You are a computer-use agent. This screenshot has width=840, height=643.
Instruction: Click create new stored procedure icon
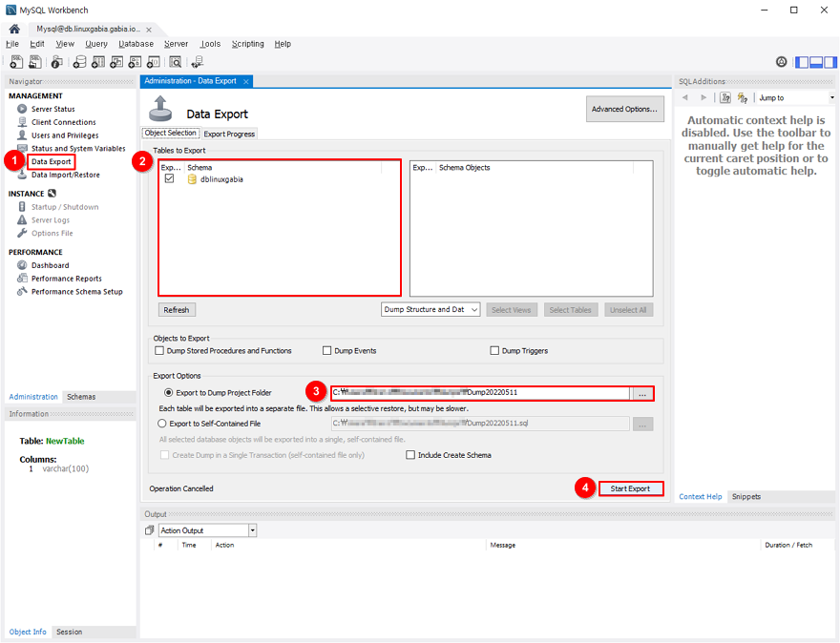coord(135,62)
